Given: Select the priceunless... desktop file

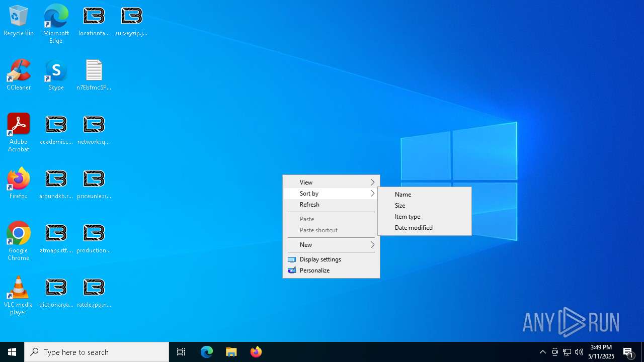Looking at the screenshot, I should point(94,184).
